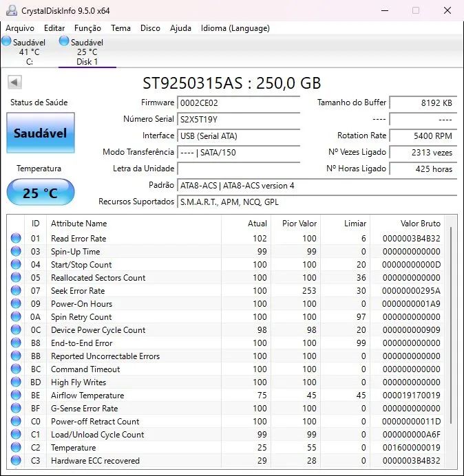Click status orb for Load/Unload Cycle Count
The height and width of the screenshot is (476, 464).
[x=16, y=434]
